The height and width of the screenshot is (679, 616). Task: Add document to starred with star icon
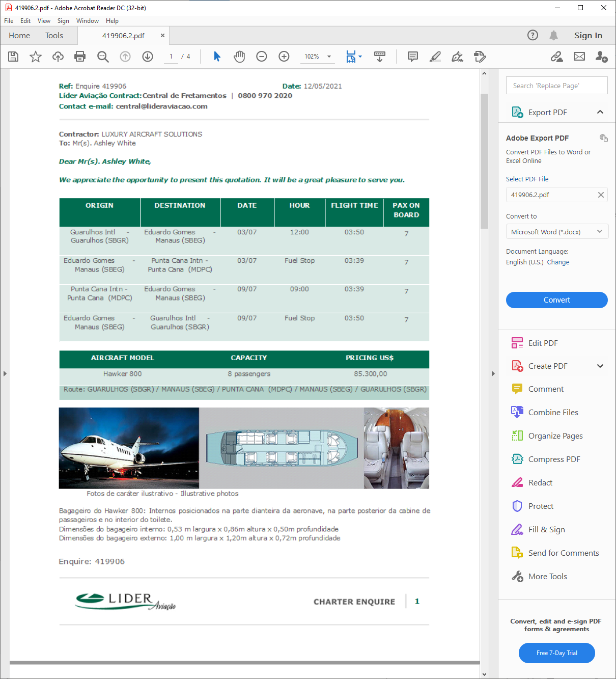[x=36, y=57]
